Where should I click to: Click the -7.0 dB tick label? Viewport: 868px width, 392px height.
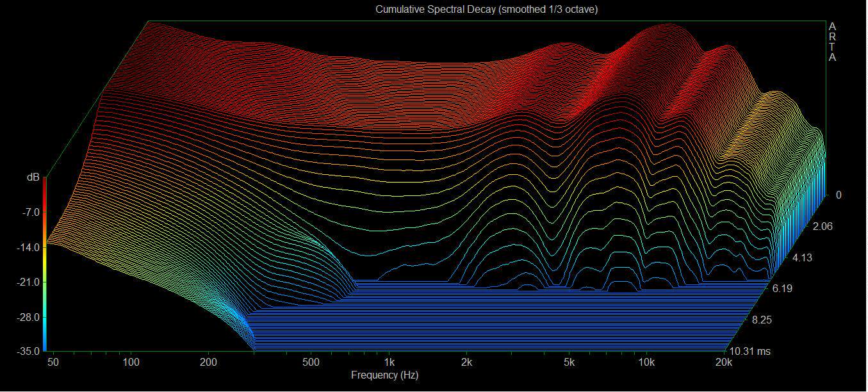click(32, 212)
